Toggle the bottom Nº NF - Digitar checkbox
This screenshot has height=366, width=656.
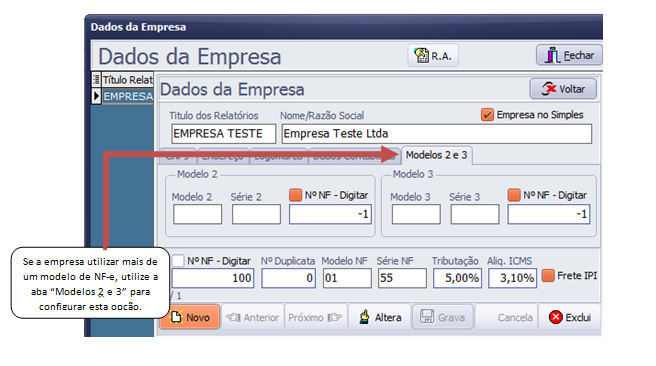(178, 261)
